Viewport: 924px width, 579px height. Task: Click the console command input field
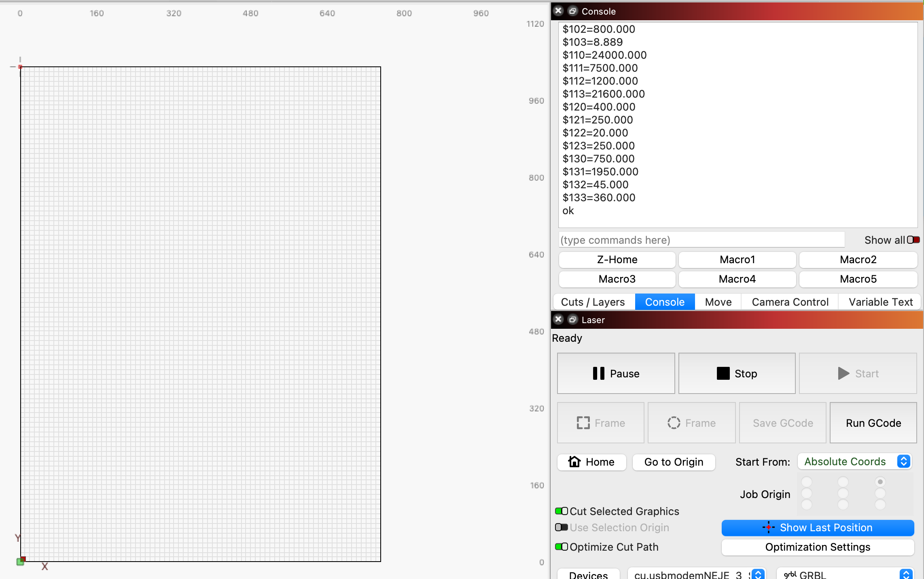point(701,240)
